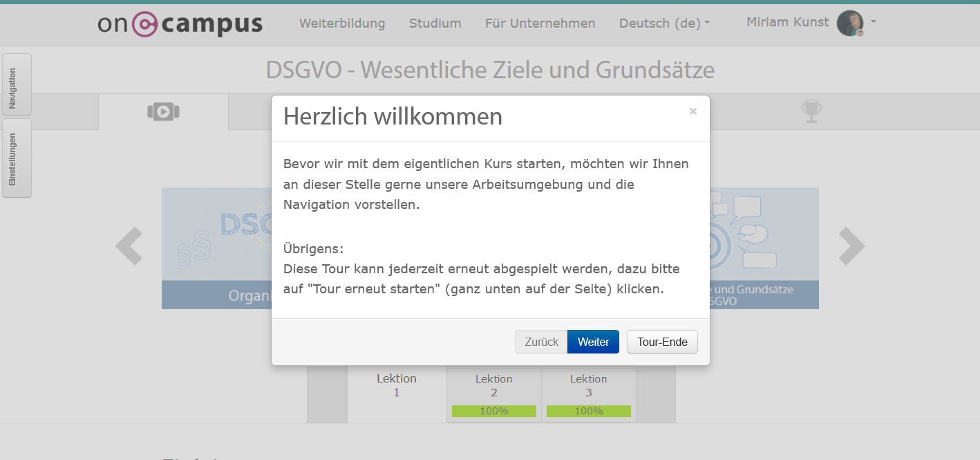Click the Tour-Ende button
980x460 pixels.
click(661, 342)
